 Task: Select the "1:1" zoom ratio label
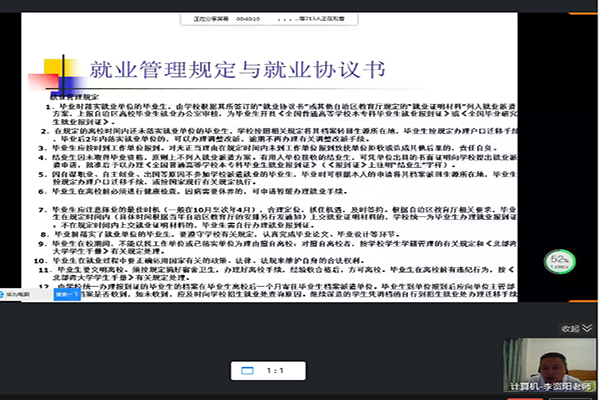pyautogui.click(x=273, y=371)
